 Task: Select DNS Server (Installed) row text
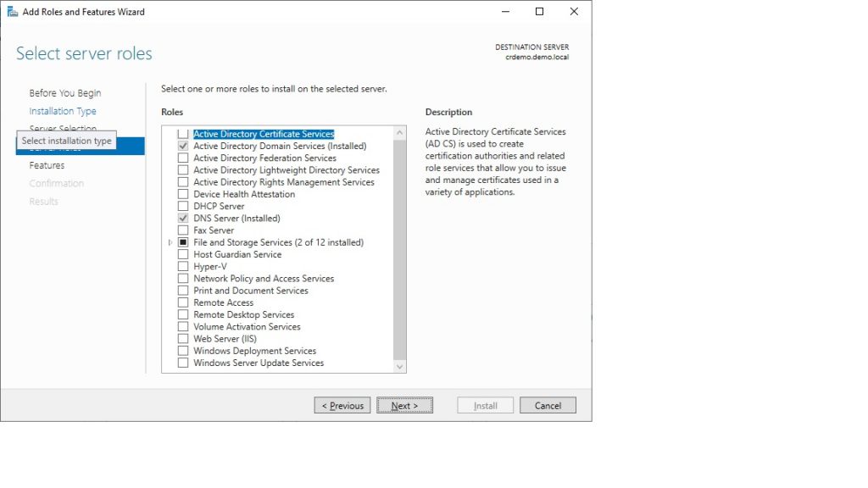point(237,219)
